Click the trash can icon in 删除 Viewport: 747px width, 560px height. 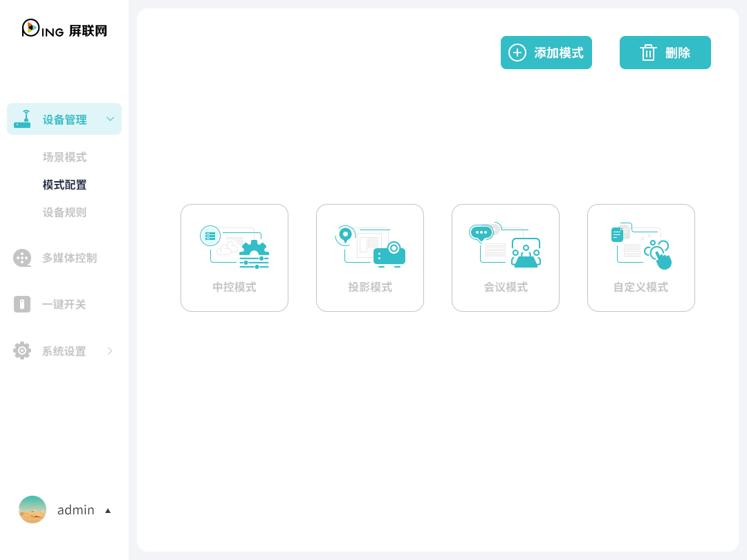click(648, 53)
